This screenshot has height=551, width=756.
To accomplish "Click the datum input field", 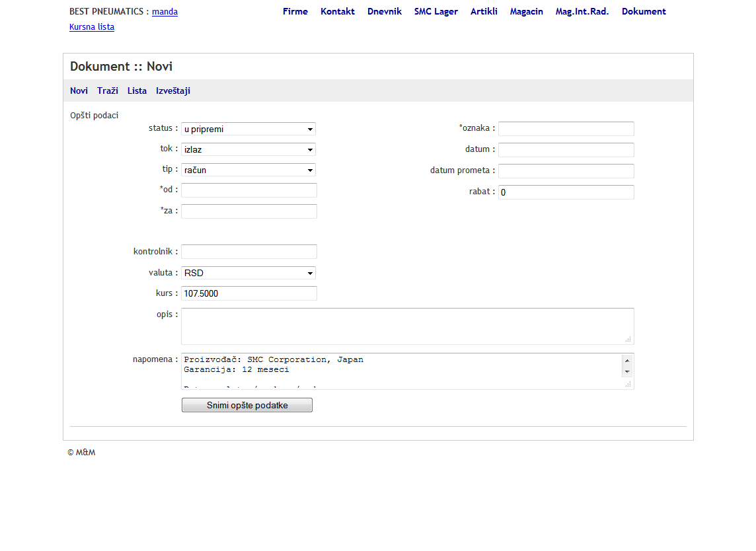I will click(566, 150).
